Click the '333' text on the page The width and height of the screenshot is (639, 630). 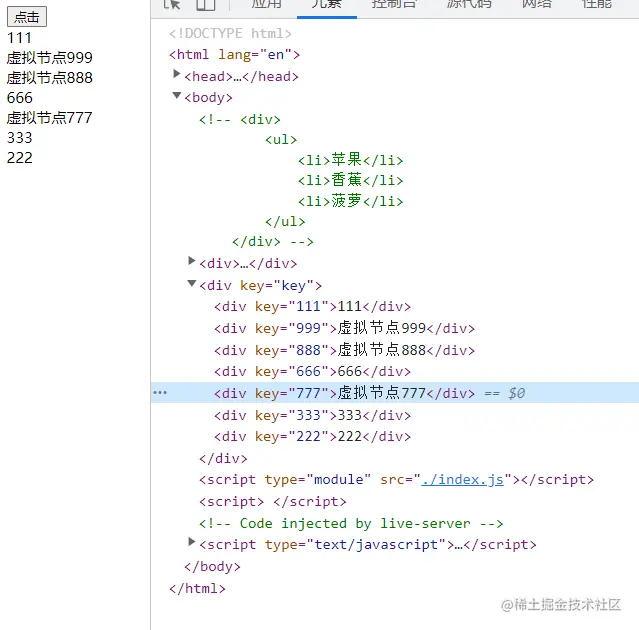(20, 138)
